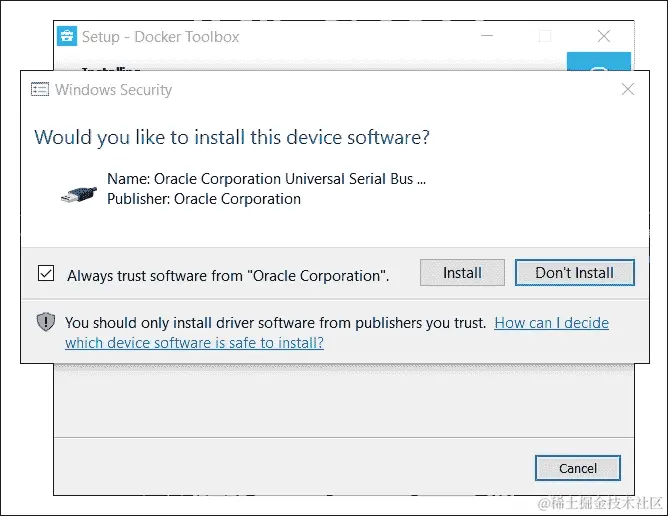Close the Docker Toolbox setup window
The width and height of the screenshot is (668, 516).
tap(604, 36)
